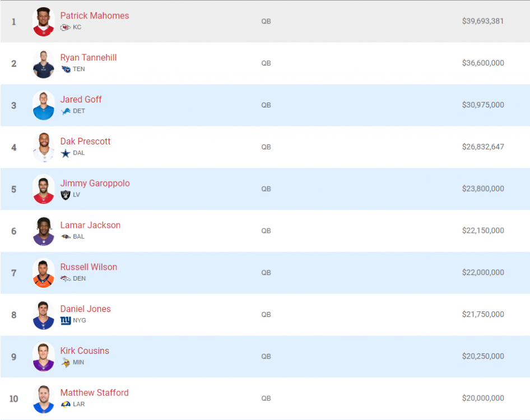
Task: Click the New York Giants logo
Action: (66, 321)
